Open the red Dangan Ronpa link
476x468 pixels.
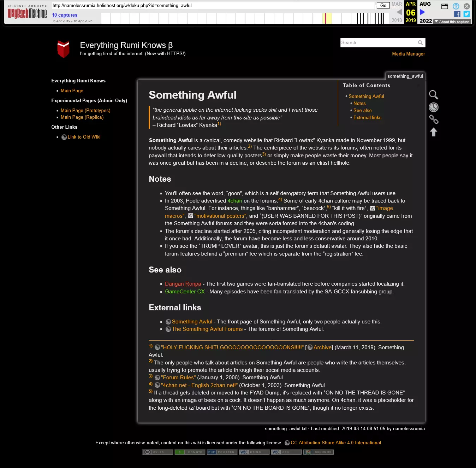183,284
